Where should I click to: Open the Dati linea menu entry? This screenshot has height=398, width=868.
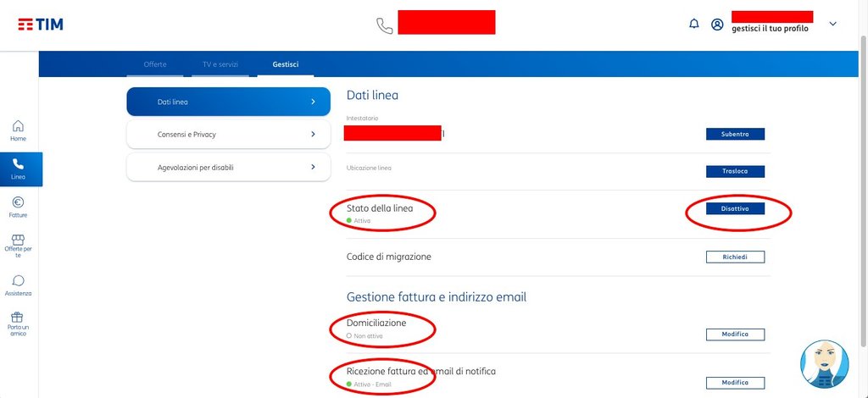click(x=229, y=102)
